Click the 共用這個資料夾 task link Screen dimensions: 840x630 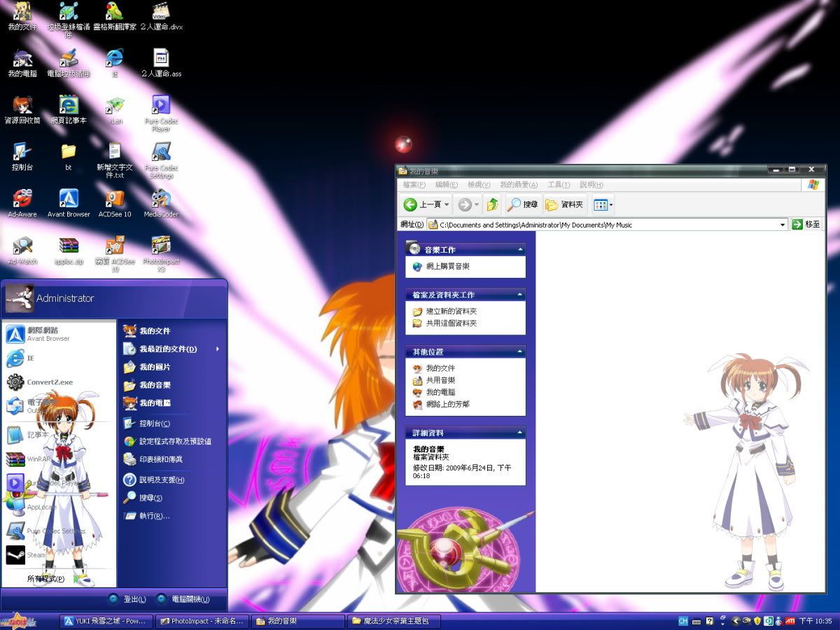pos(451,323)
